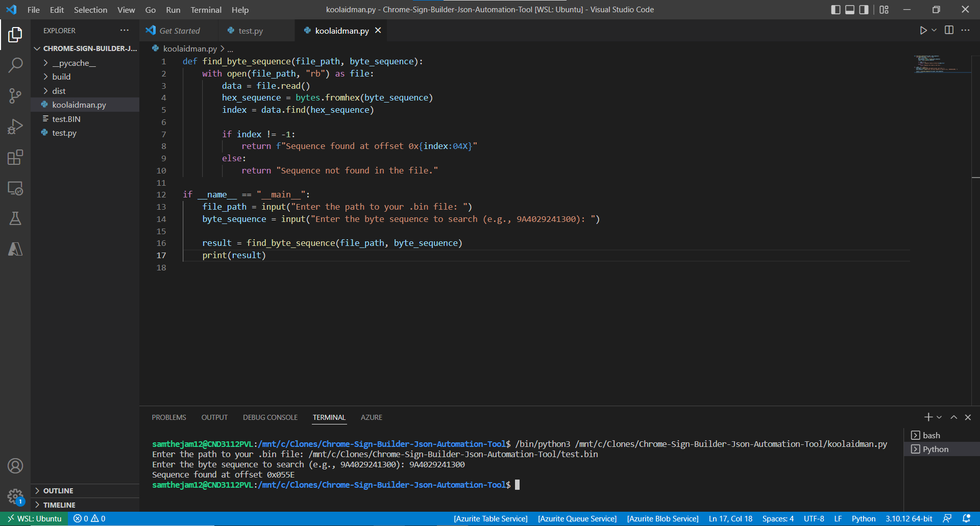Open the Help menu

coord(240,10)
